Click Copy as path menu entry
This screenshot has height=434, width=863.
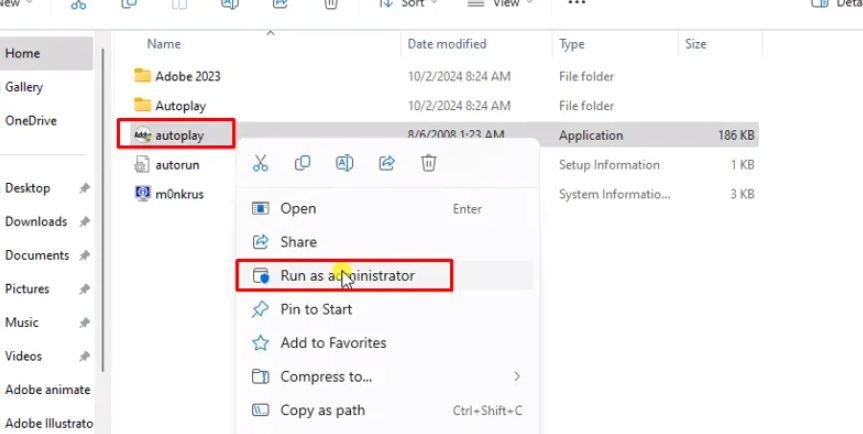tap(322, 410)
